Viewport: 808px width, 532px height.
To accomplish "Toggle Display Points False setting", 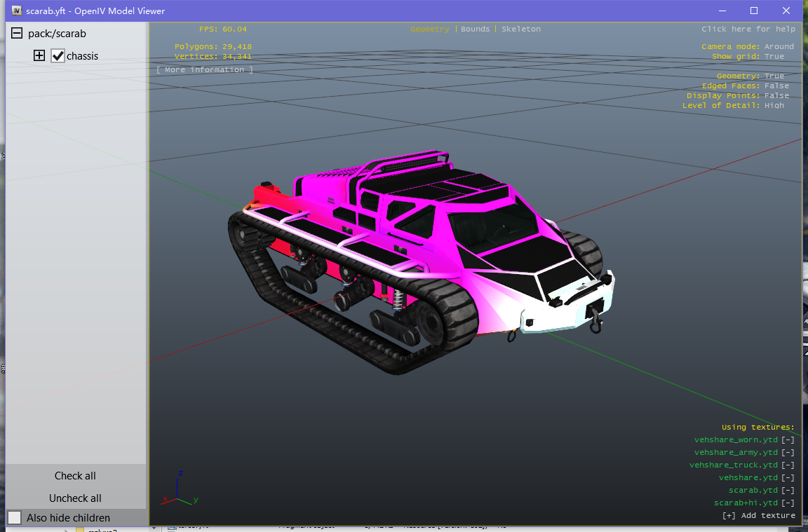I will tap(776, 95).
